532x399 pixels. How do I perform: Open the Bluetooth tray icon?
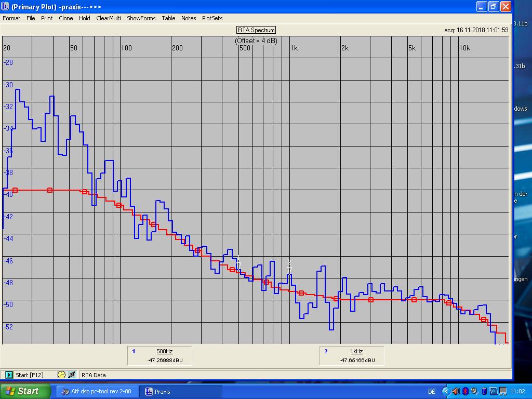point(465,391)
